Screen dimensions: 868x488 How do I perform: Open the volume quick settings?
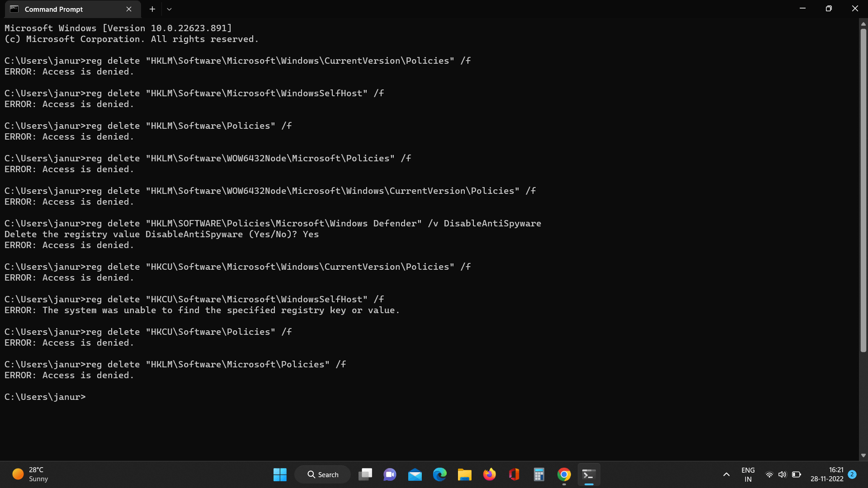[x=782, y=474]
